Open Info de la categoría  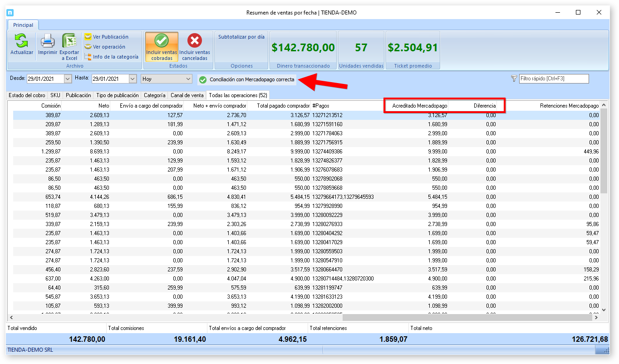click(115, 57)
